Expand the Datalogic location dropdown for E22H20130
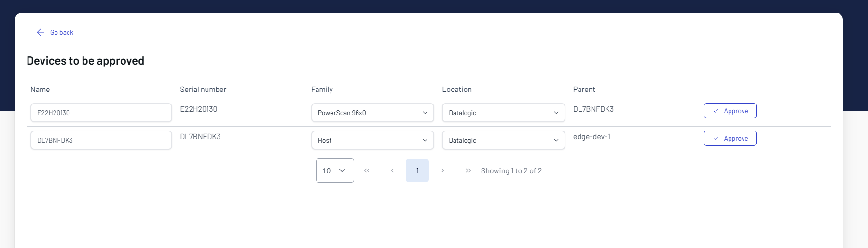The width and height of the screenshot is (868, 248). coord(503,113)
